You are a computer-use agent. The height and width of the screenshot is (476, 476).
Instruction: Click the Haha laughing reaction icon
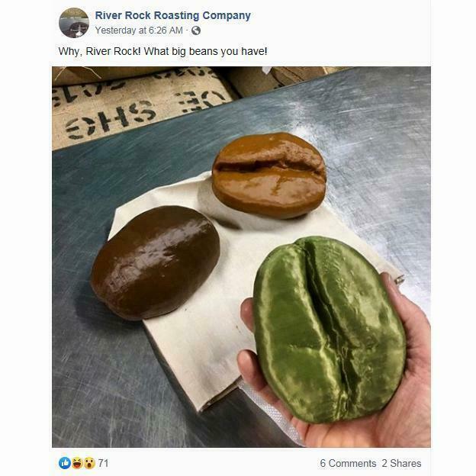point(77,463)
